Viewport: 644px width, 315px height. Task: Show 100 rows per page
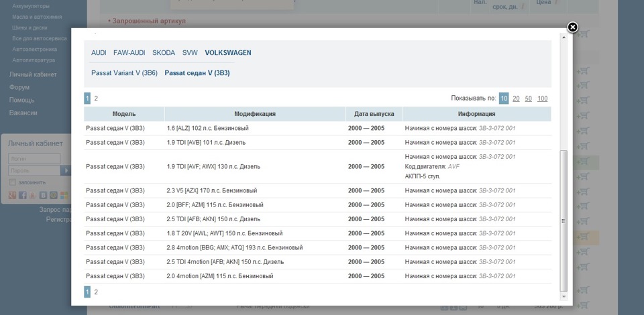[x=543, y=99]
